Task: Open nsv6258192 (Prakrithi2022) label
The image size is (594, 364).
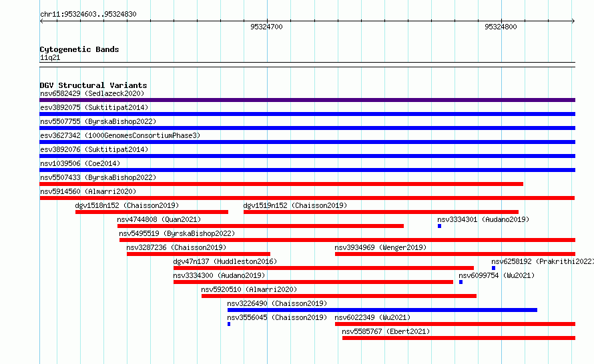Action: [543, 261]
